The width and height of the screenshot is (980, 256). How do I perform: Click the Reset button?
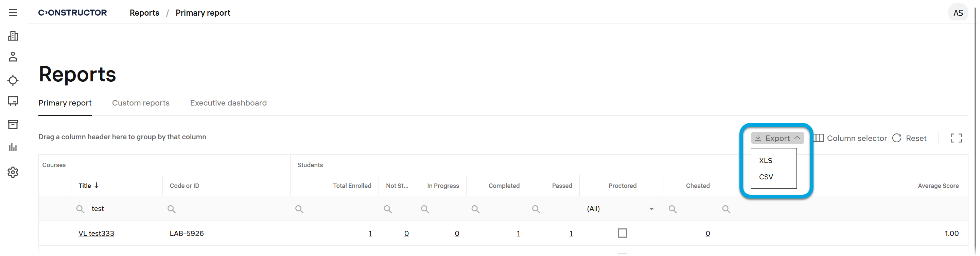tap(910, 138)
